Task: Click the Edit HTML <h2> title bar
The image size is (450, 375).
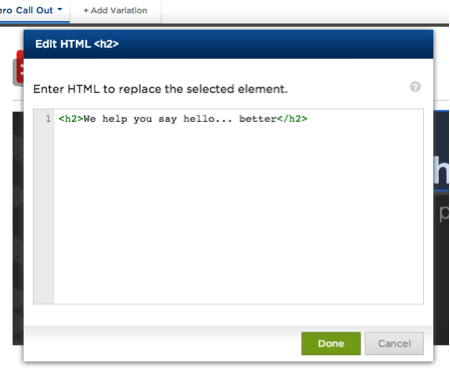Action: click(x=228, y=44)
